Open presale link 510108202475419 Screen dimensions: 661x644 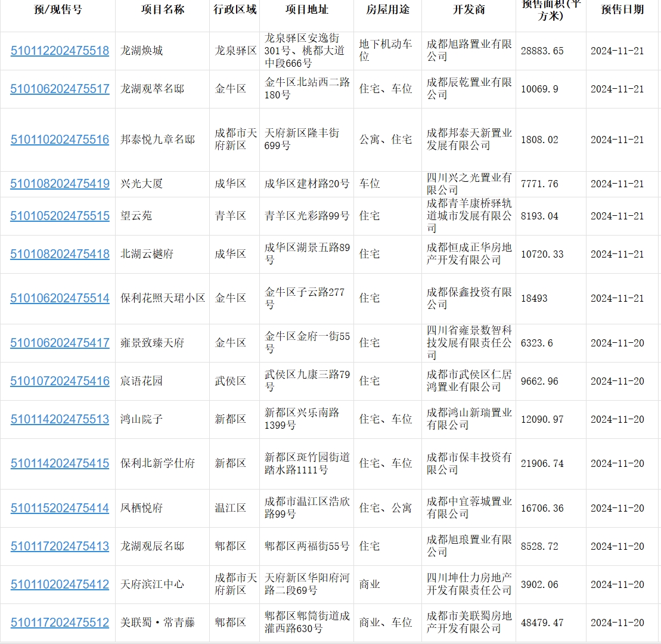coord(60,184)
